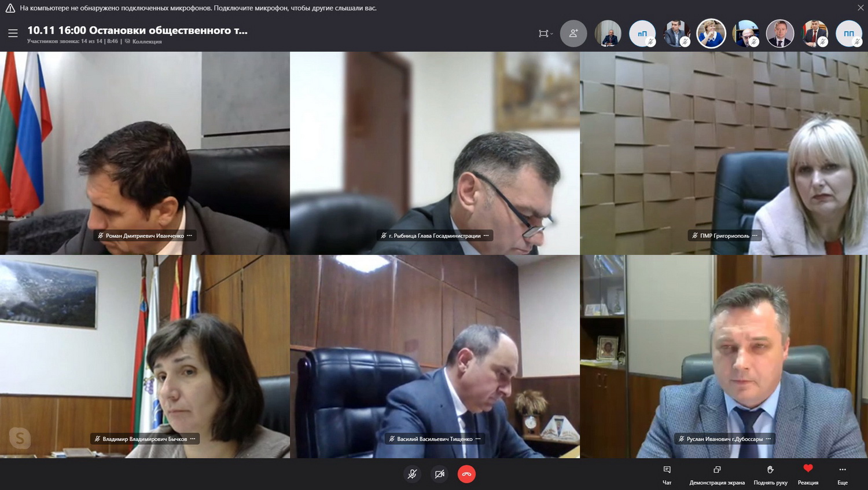Expand the view layout switcher dropdown
The width and height of the screenshot is (868, 490).
click(545, 34)
